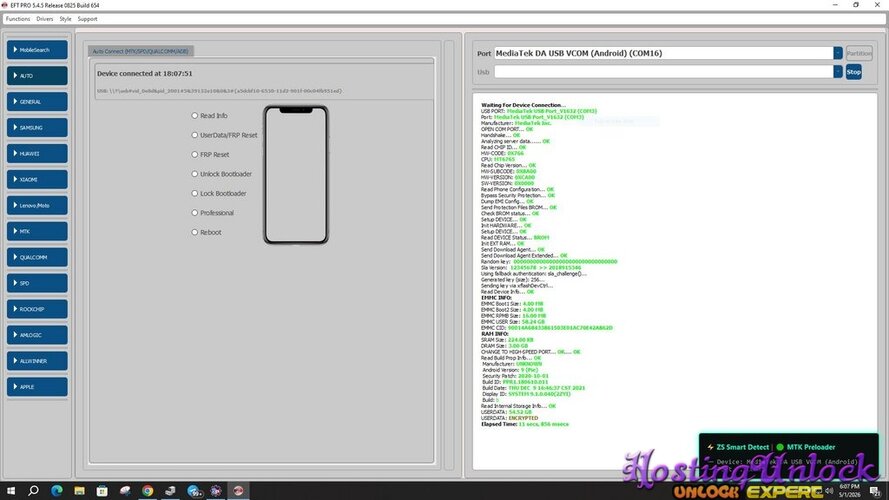Open the Telegram taskbar icon with 99+ badge
The width and height of the screenshot is (889, 500).
click(x=194, y=491)
